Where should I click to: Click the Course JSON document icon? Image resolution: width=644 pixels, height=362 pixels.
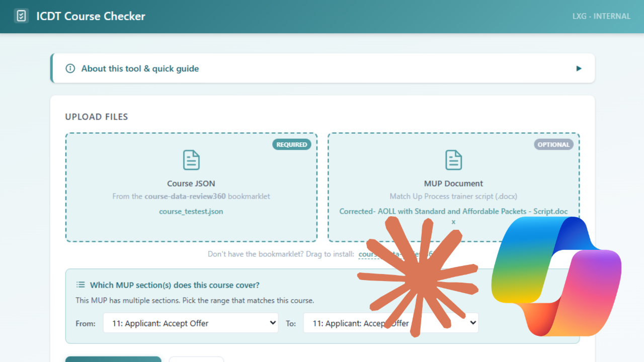click(191, 159)
